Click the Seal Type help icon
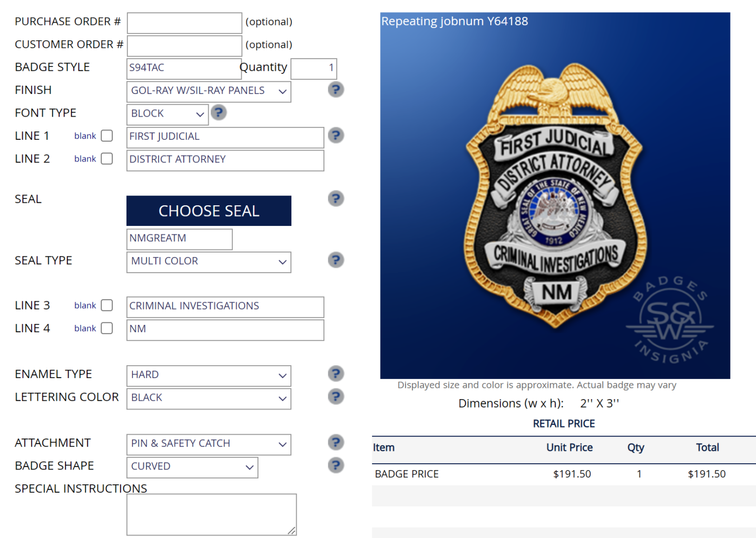The width and height of the screenshot is (756, 538). pos(336,260)
